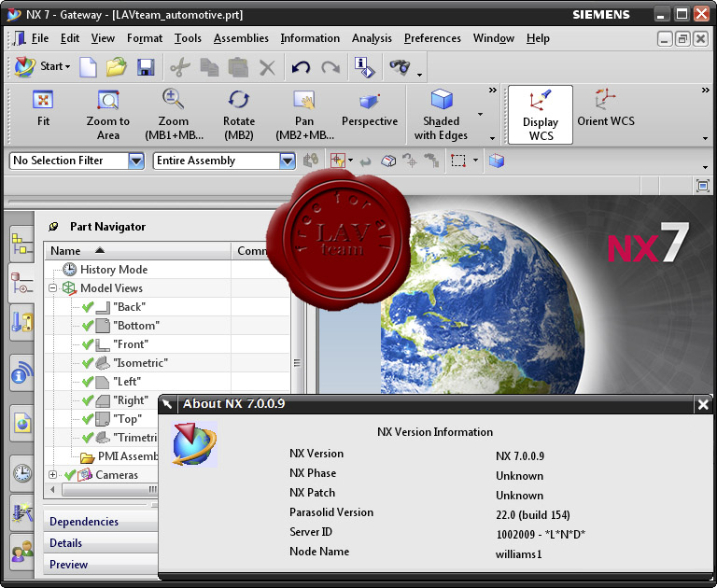
Task: Open the Analysis menu
Action: coord(372,38)
